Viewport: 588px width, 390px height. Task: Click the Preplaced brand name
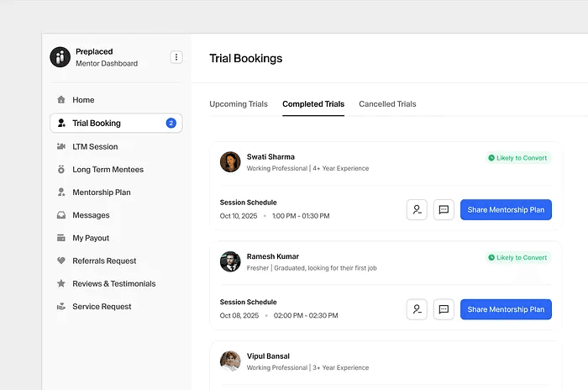(x=94, y=51)
